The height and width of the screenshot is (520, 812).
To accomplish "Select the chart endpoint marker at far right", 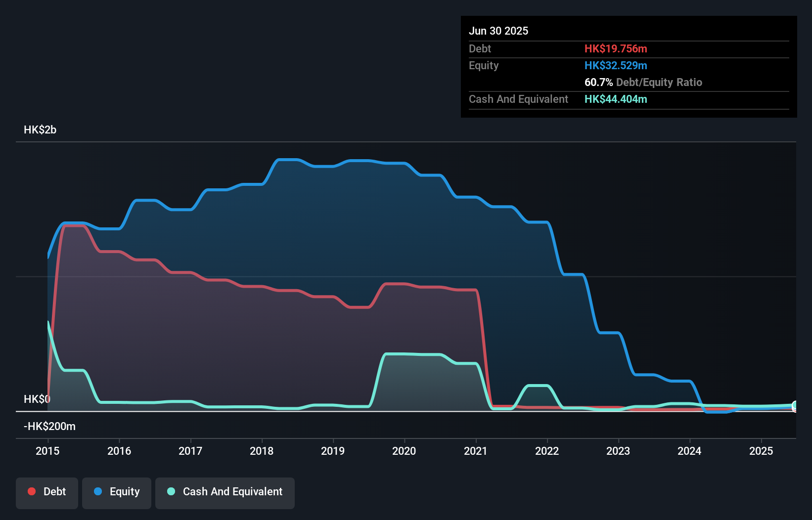I will pyautogui.click(x=795, y=405).
